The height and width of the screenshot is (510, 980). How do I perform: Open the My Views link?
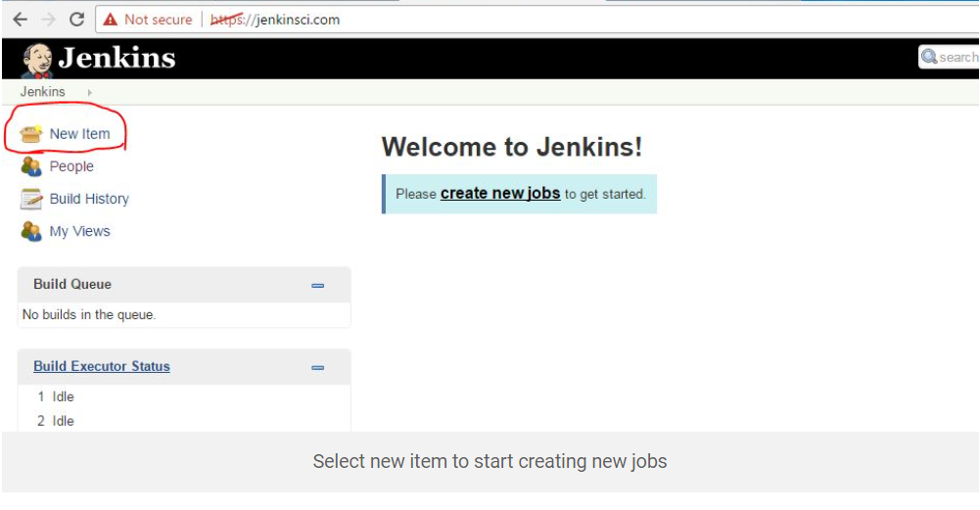[x=79, y=231]
